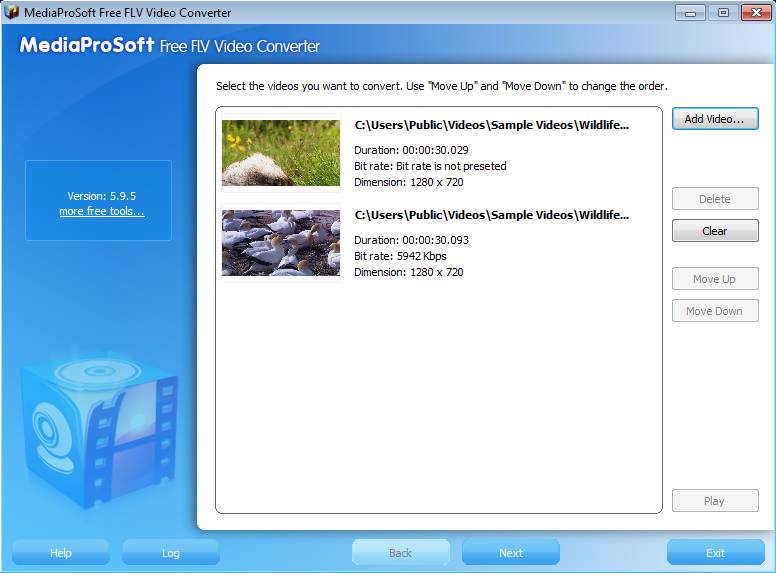776x573 pixels.
Task: Exit the FLV converter
Action: (716, 553)
